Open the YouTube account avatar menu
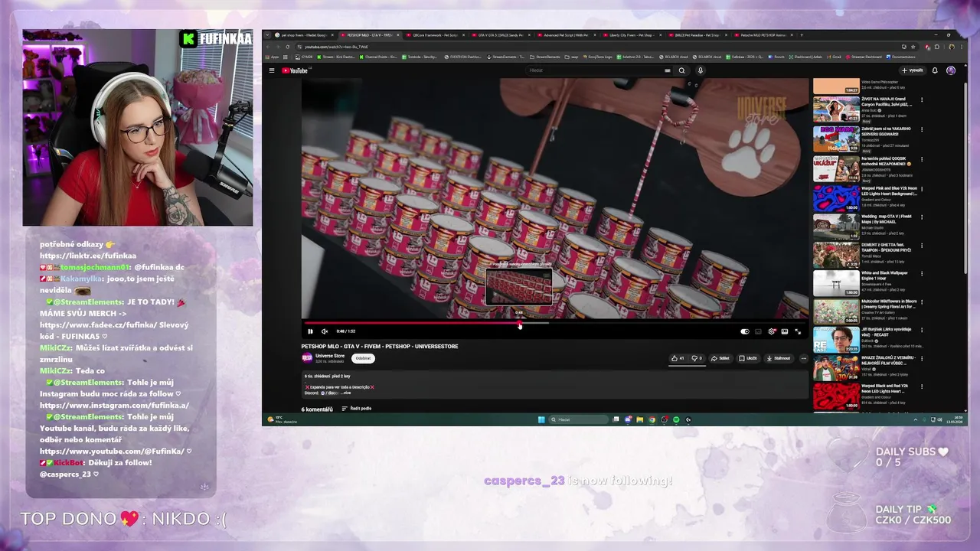This screenshot has height=551, width=980. click(x=951, y=70)
